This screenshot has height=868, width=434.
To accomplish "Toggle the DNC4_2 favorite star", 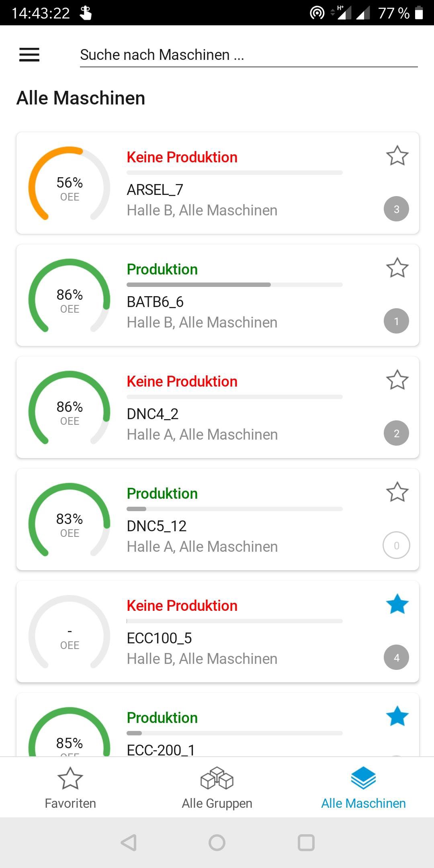I will 397,380.
